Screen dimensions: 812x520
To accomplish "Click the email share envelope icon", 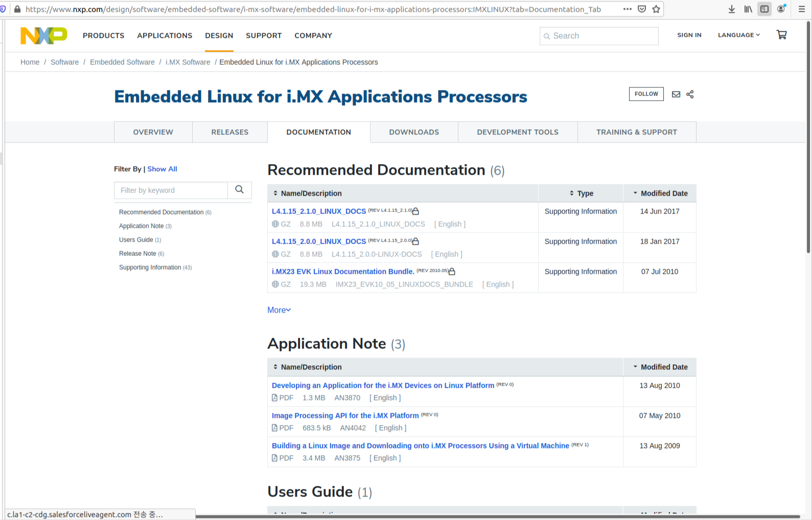I will tap(676, 94).
